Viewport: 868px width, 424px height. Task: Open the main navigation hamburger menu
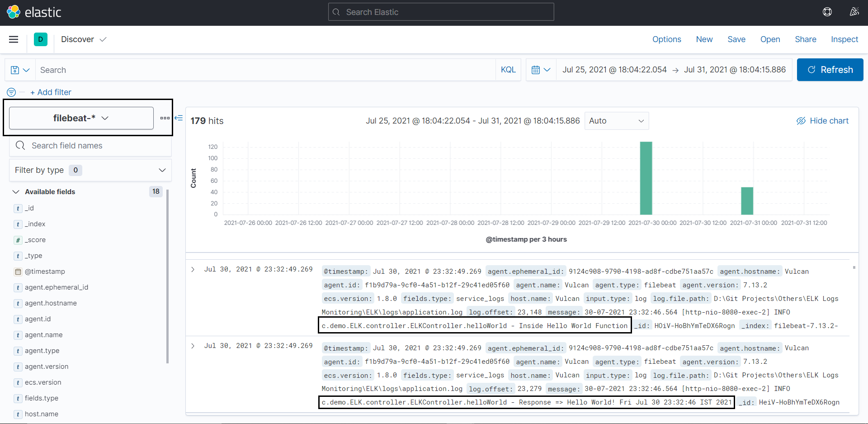pos(14,39)
